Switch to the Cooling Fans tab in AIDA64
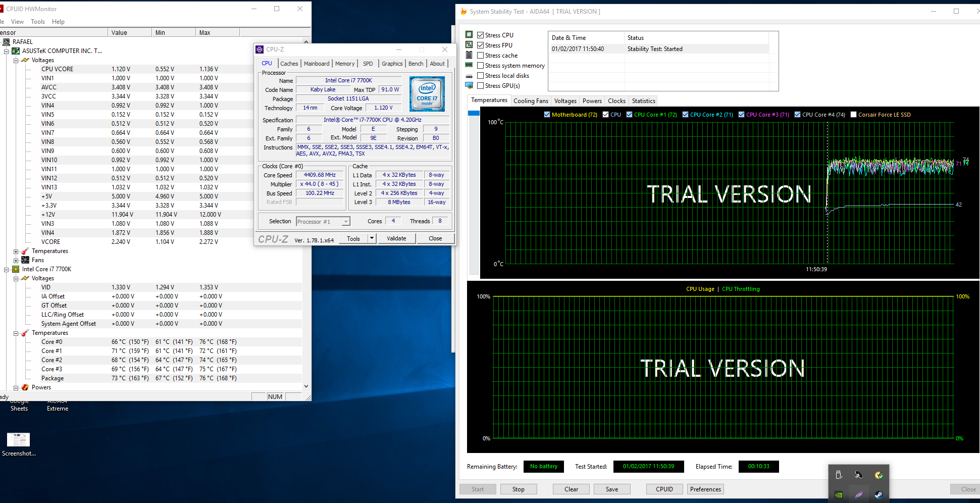This screenshot has height=503, width=980. coord(531,101)
